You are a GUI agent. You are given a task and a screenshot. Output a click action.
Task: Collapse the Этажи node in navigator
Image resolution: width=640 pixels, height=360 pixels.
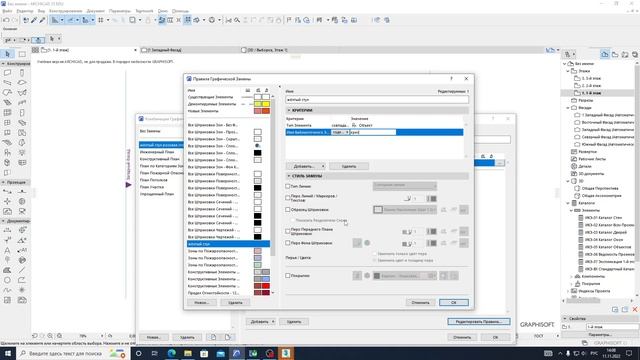tap(568, 71)
